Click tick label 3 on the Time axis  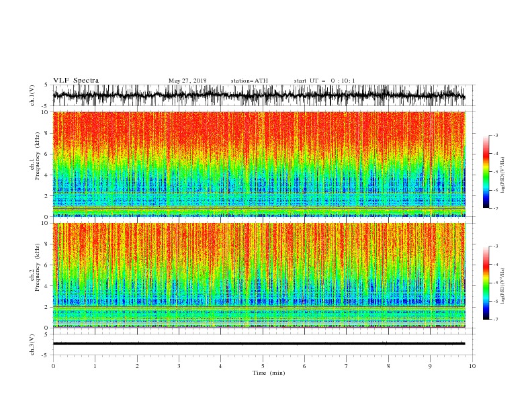[x=179, y=366]
